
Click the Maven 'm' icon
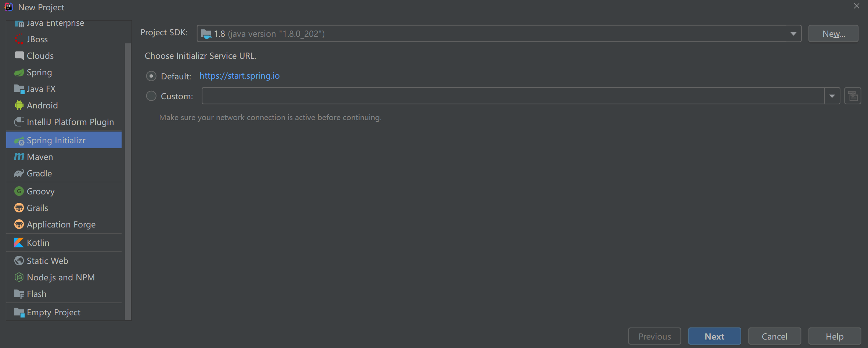click(19, 157)
